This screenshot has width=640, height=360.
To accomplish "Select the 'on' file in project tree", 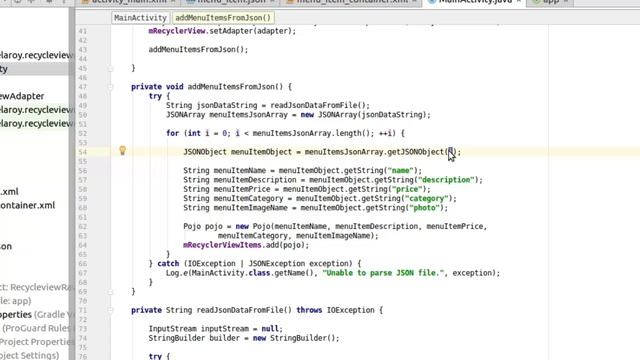I will tap(6, 247).
